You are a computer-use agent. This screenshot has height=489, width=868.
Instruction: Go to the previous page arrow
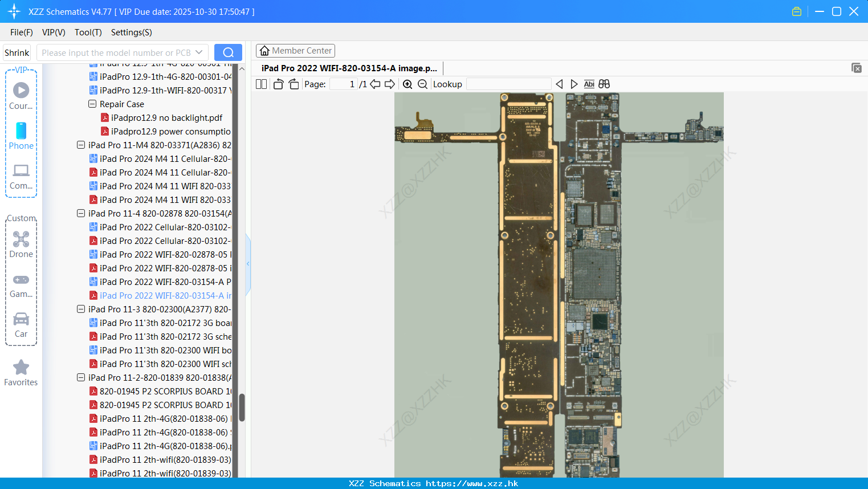(x=375, y=84)
